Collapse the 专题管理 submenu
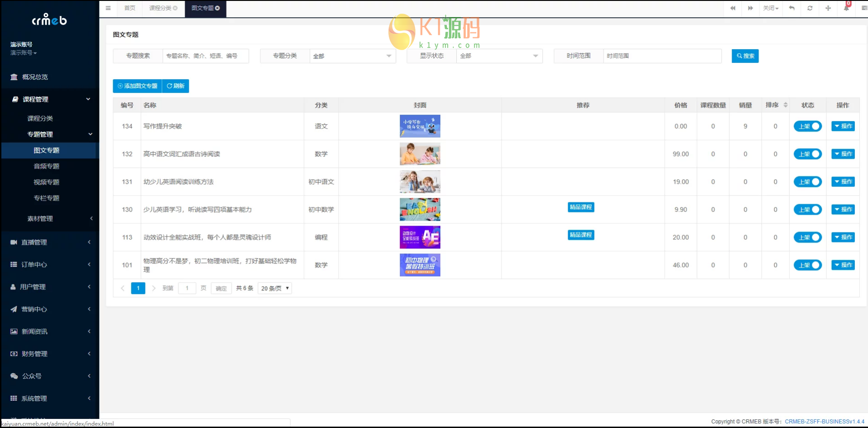 pyautogui.click(x=50, y=134)
